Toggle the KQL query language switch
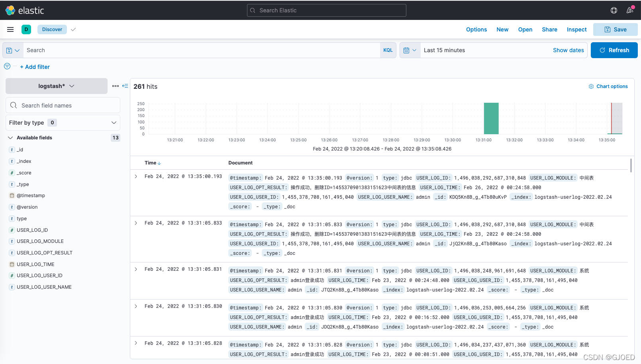Image resolution: width=641 pixels, height=364 pixels. coord(388,51)
